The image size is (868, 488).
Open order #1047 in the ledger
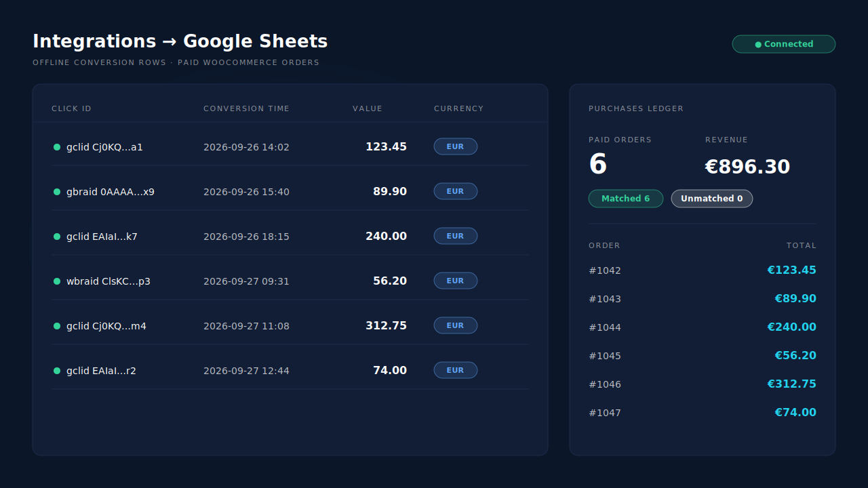tap(605, 413)
